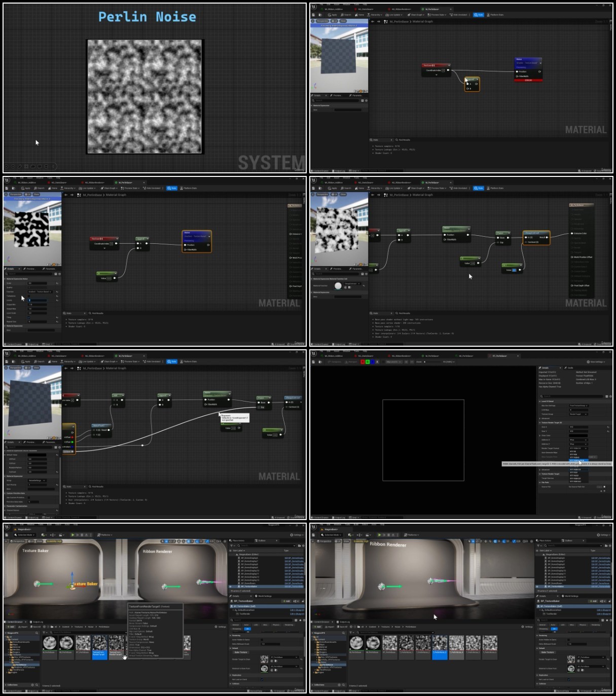Click Unreal Engine logo in Texture Baker level editor
This screenshot has width=616, height=696.
[x=7, y=527]
